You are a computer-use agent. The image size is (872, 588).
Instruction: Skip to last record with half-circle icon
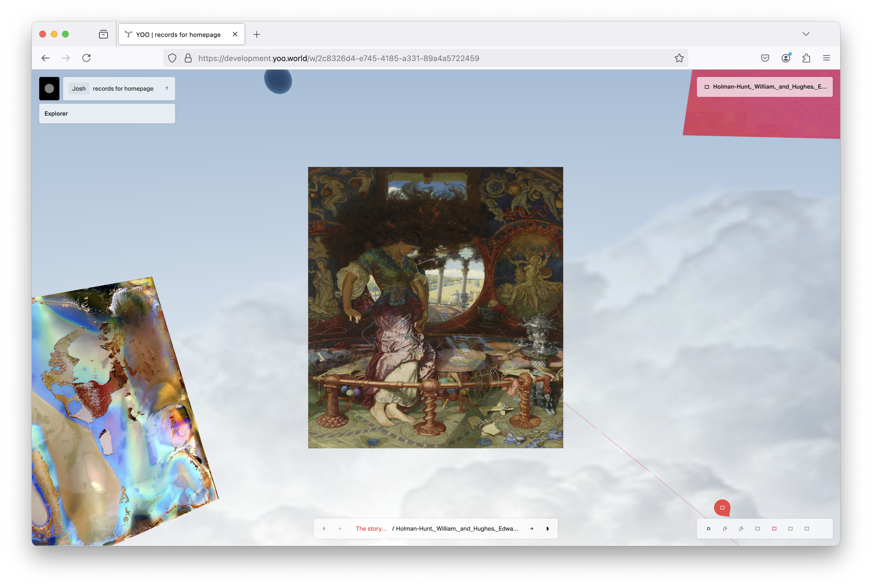[x=547, y=529]
